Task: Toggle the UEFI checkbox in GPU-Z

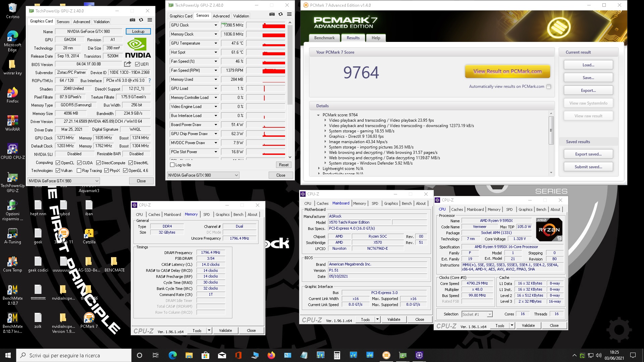Action: (x=137, y=64)
